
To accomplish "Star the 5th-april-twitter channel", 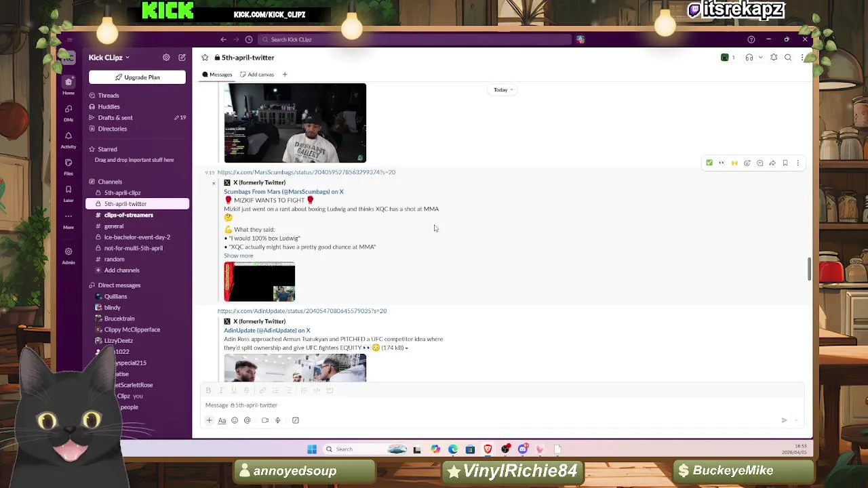I will click(x=205, y=58).
